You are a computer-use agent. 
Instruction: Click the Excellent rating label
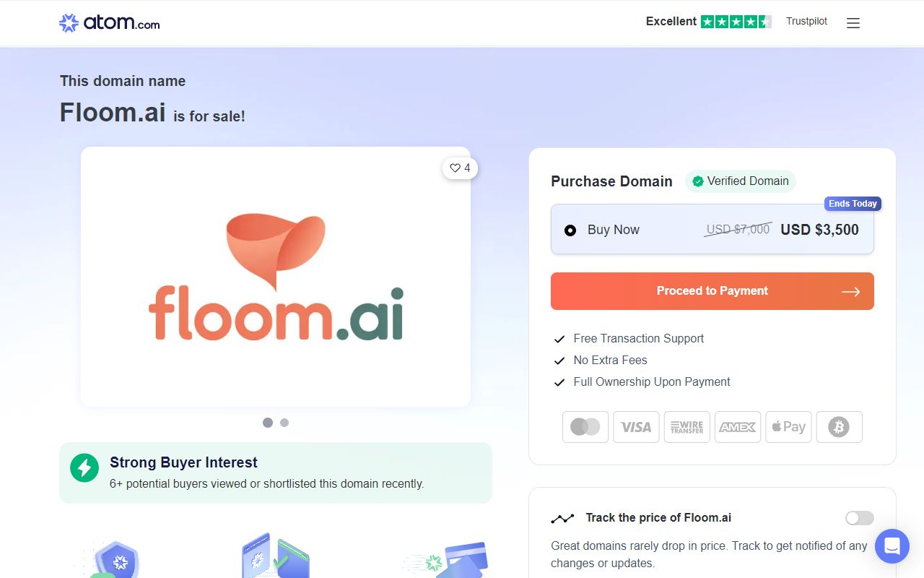click(671, 21)
